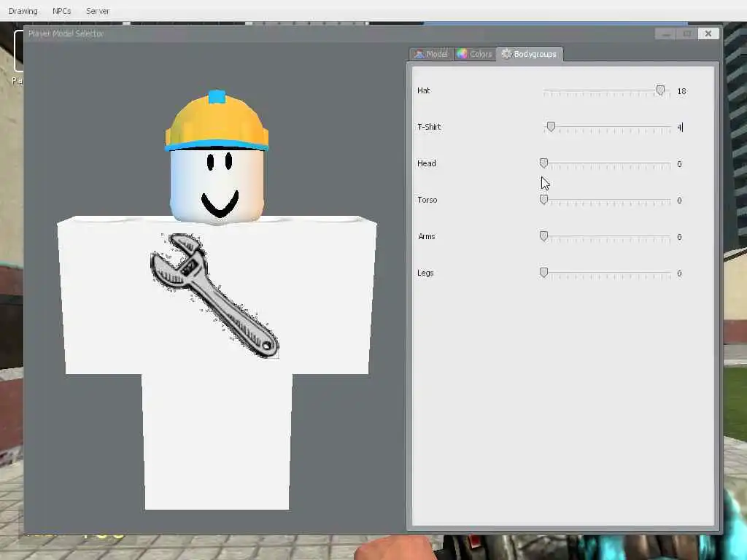Click the Hat slider handle
The width and height of the screenshot is (747, 560).
(x=660, y=90)
